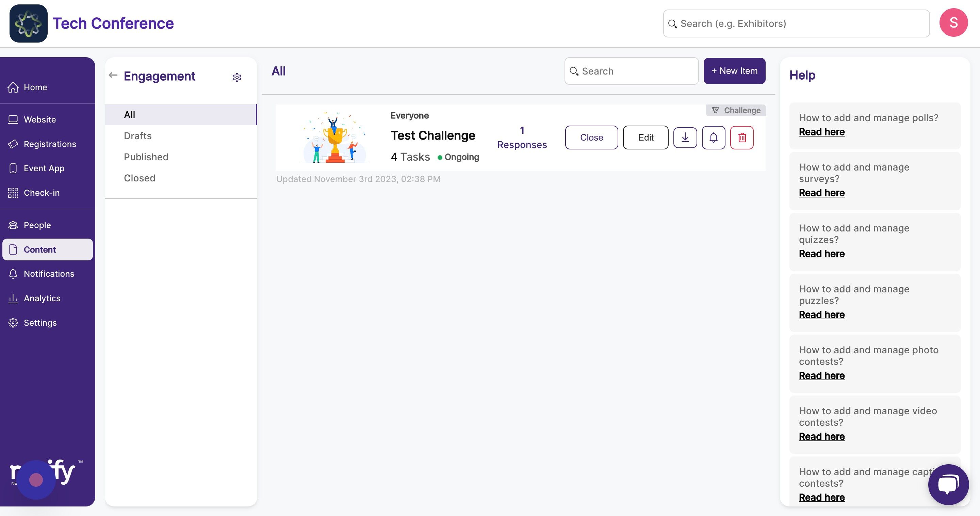Click the back arrow beside Engagement
Viewport: 980px width, 516px height.
[x=113, y=75]
